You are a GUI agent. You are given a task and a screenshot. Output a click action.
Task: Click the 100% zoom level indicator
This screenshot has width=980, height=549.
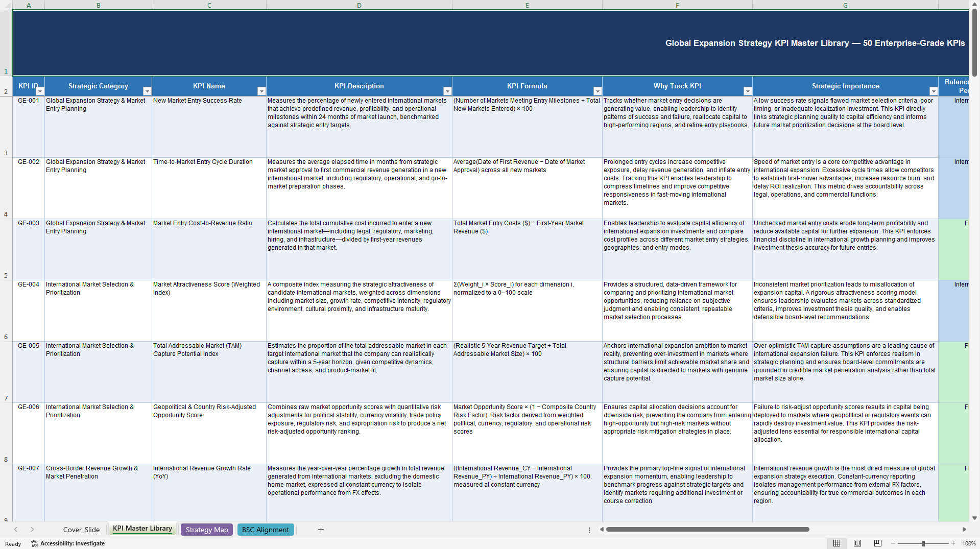969,543
